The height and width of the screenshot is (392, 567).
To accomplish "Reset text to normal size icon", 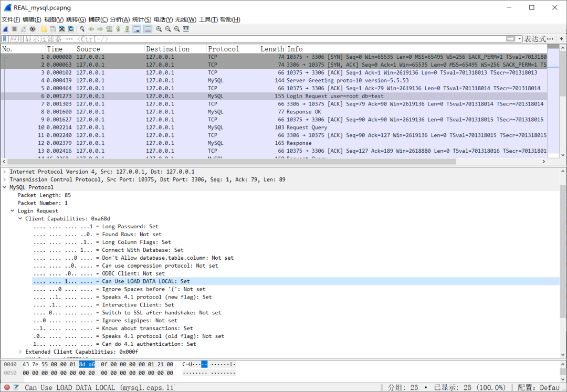I will click(177, 29).
